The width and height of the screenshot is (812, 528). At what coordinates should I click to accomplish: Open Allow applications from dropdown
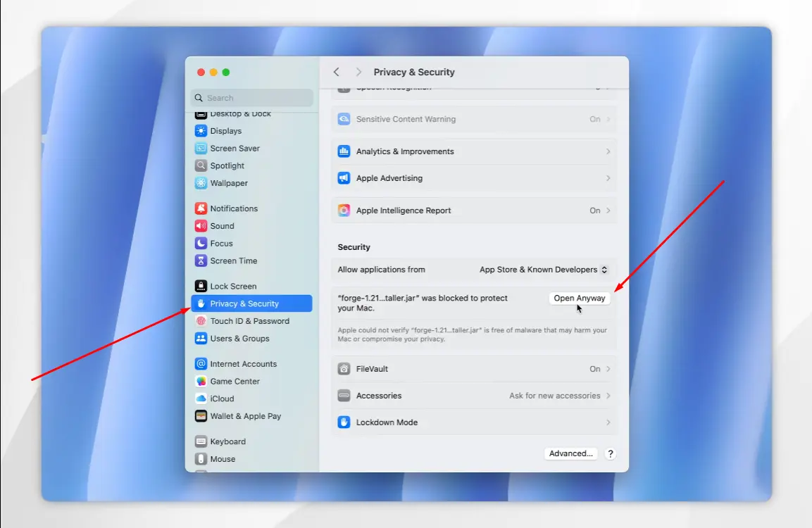[543, 270]
